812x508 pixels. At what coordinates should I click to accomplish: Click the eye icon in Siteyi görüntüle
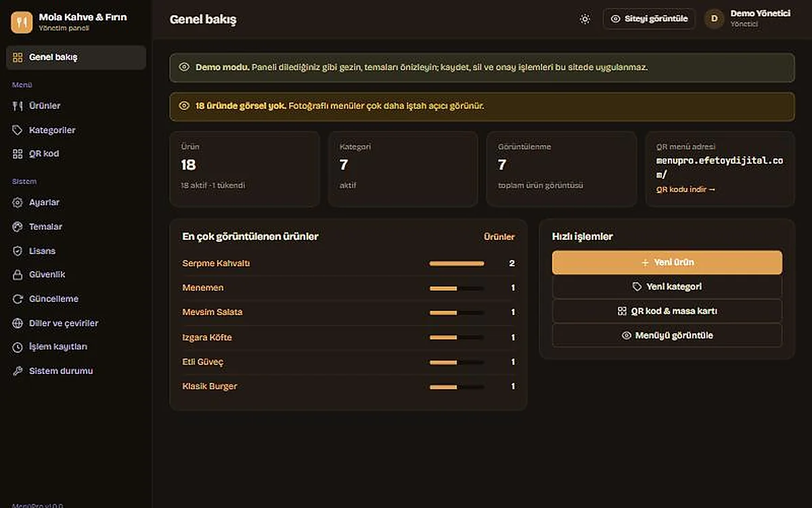tap(616, 19)
